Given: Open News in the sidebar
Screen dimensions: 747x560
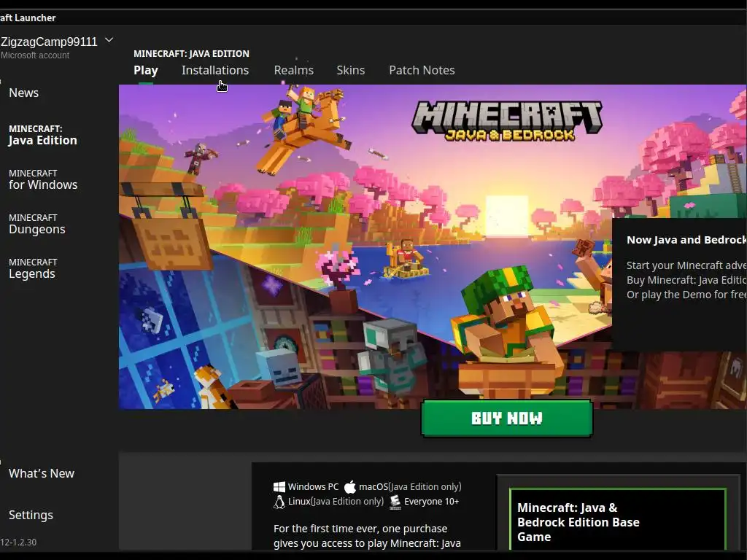Looking at the screenshot, I should [x=24, y=93].
